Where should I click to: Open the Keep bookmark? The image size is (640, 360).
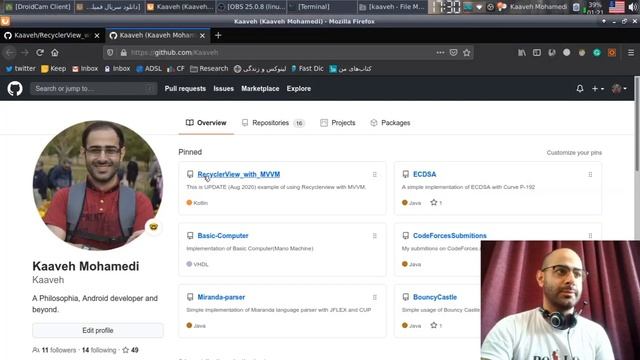coord(53,69)
